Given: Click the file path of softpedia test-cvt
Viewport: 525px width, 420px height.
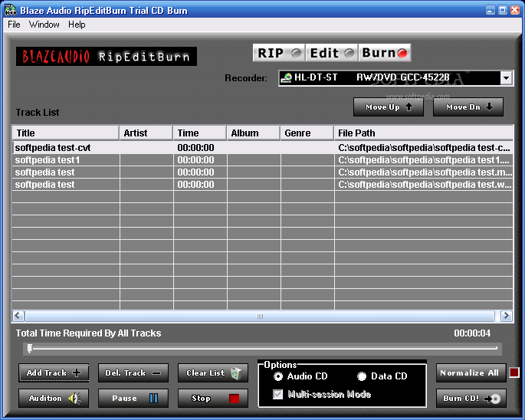Looking at the screenshot, I should pyautogui.click(x=424, y=148).
